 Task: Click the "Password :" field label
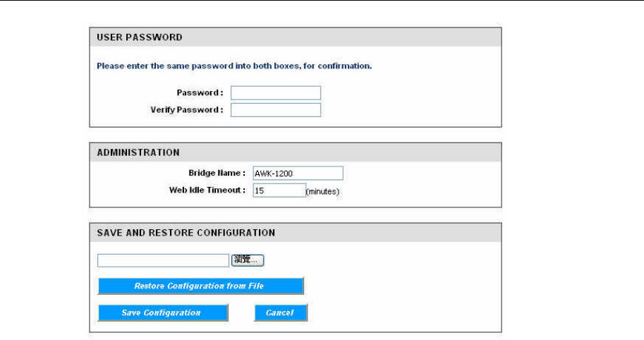point(200,93)
